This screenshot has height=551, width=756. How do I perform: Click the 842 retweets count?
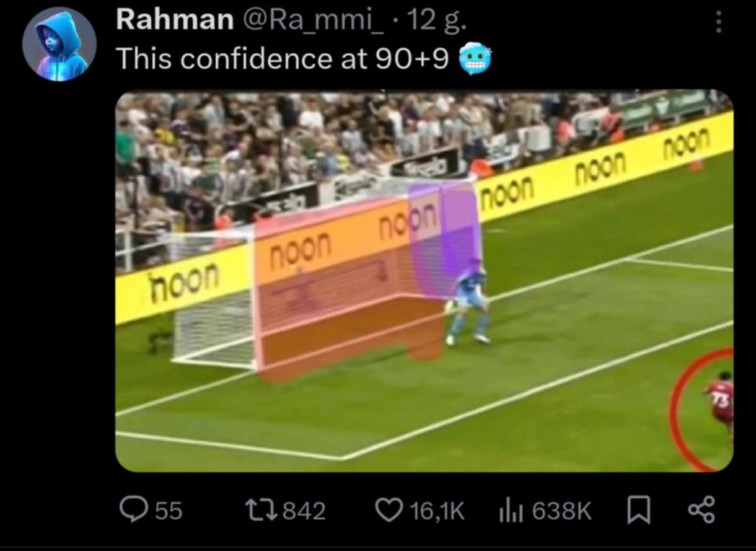[x=304, y=511]
